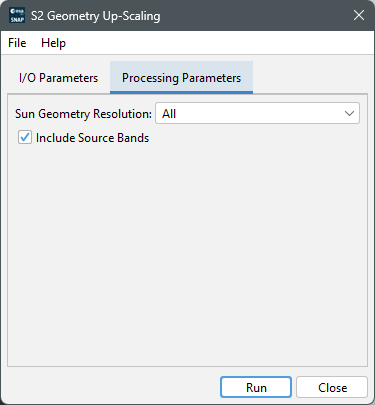Click the empty area of the parameters panel

pos(187,253)
